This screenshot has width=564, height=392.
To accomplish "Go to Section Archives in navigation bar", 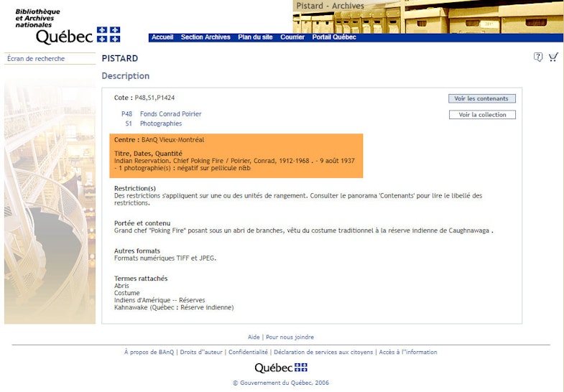I will point(205,37).
